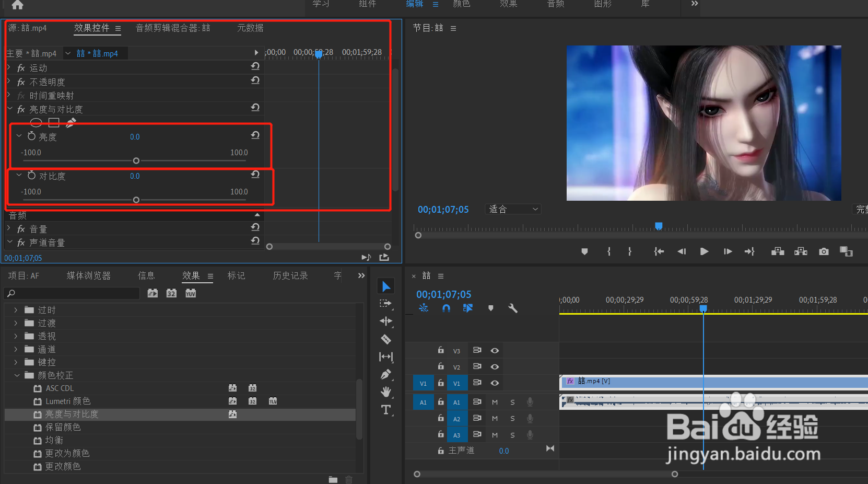Switch to the 标记 tab

[x=236, y=275]
